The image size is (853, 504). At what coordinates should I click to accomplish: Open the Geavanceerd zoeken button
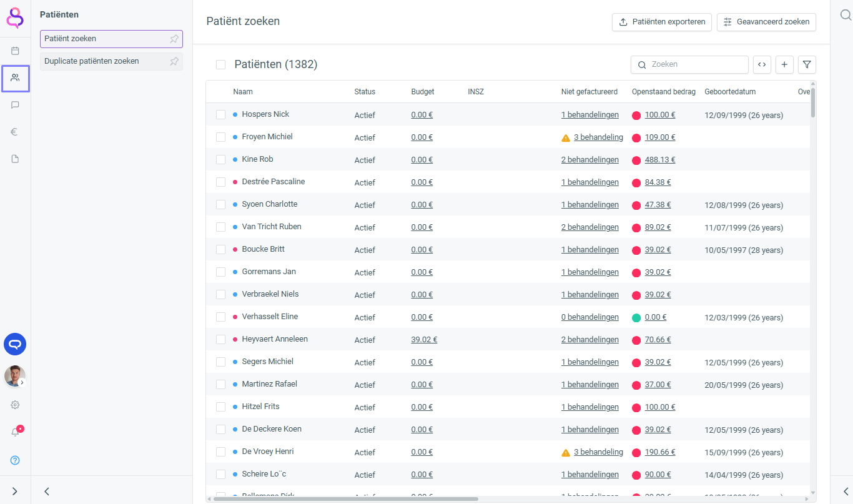click(766, 22)
